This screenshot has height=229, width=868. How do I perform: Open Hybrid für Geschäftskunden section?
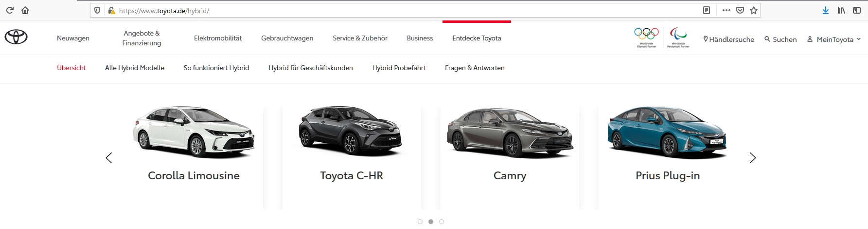coord(311,68)
